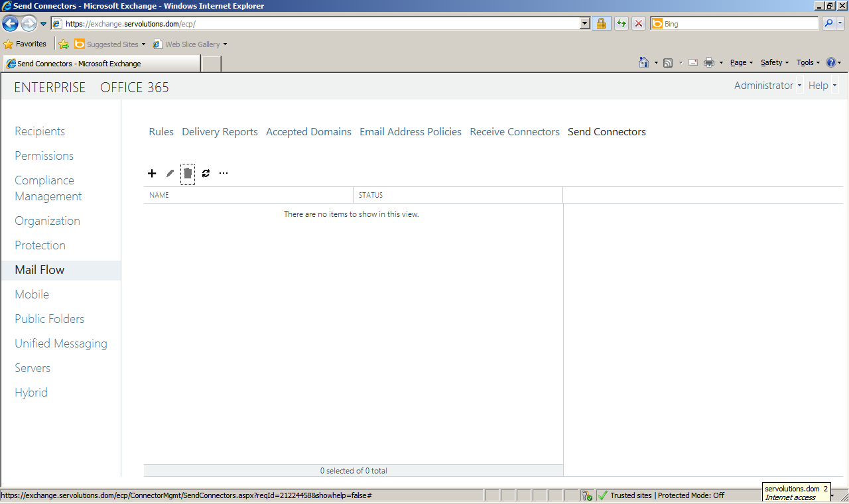The image size is (849, 504).
Task: Open the empty new tab button
Action: [x=211, y=64]
